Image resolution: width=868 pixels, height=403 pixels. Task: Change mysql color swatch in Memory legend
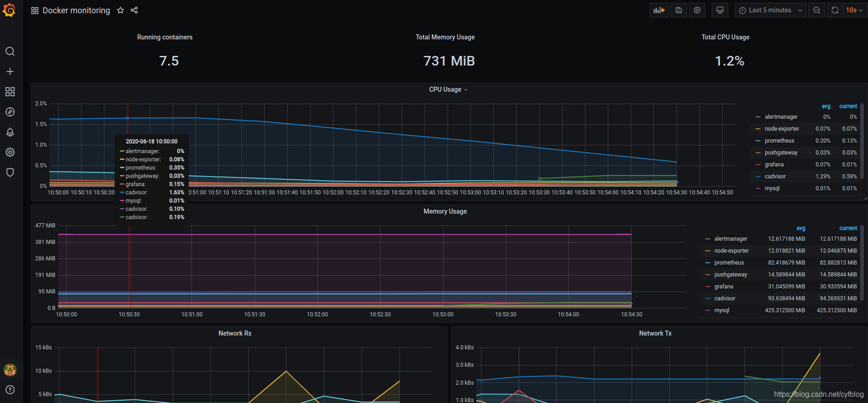(708, 310)
